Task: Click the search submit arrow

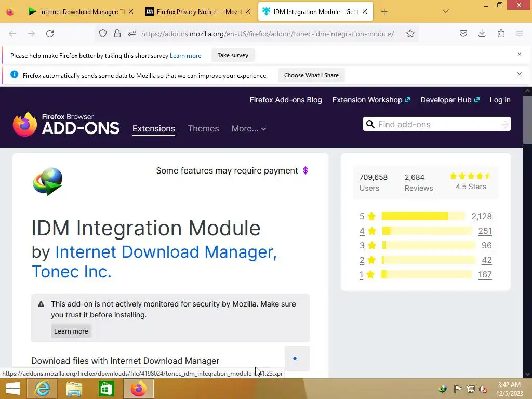Action: coord(504,125)
